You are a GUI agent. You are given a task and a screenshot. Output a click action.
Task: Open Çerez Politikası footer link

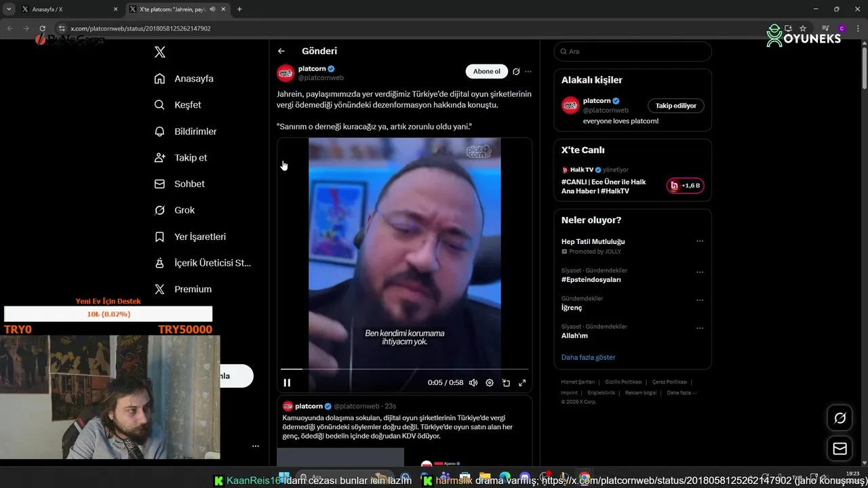click(669, 382)
